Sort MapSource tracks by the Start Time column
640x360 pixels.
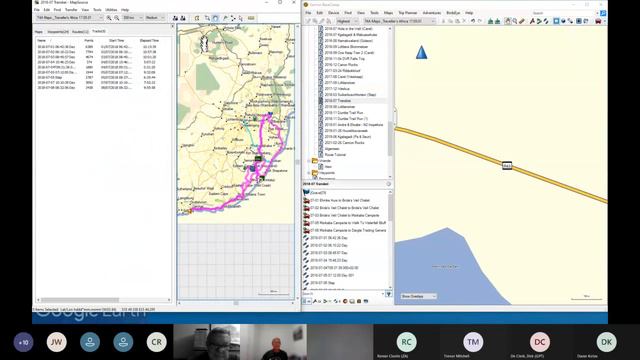point(116,40)
